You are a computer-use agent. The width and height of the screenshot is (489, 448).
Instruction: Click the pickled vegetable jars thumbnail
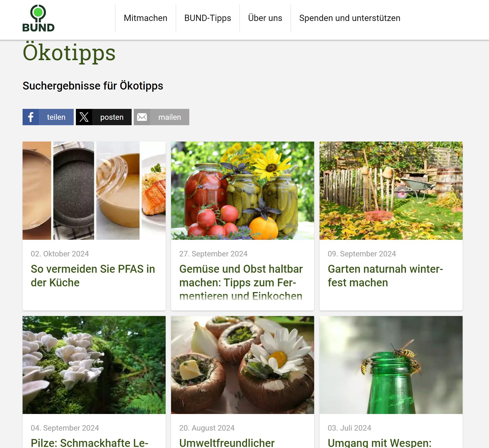[243, 191]
